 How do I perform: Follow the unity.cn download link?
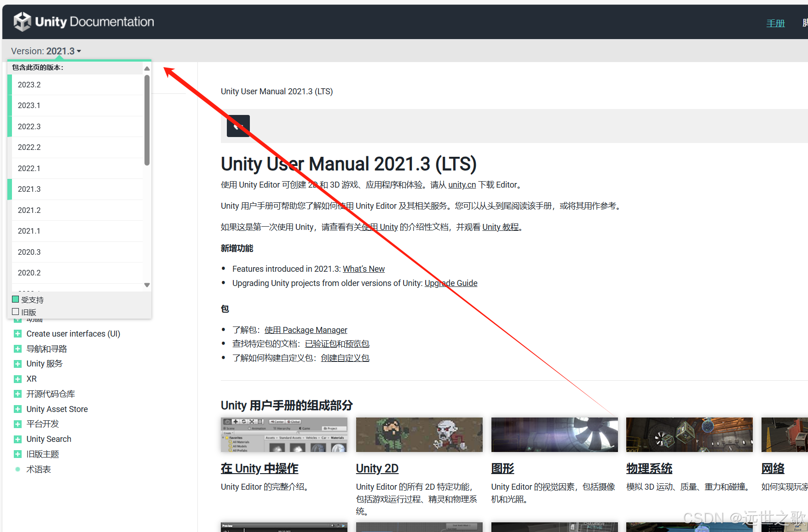pos(462,185)
